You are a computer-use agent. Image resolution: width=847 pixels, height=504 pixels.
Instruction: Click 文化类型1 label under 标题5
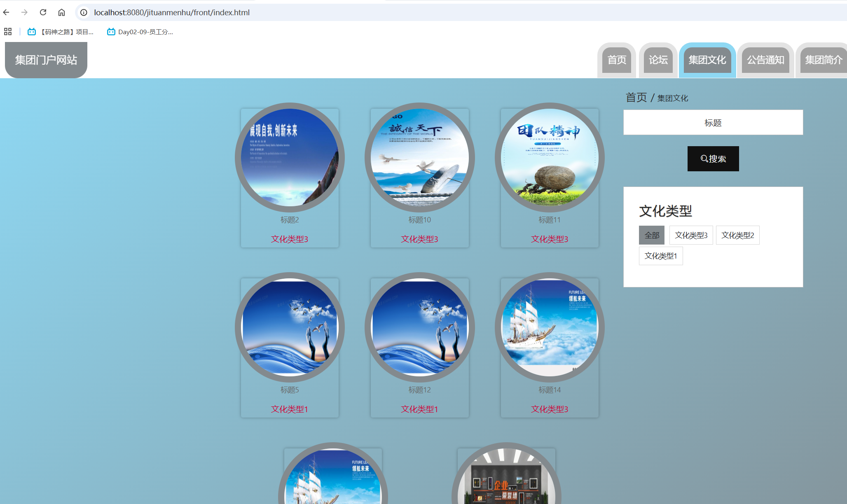pyautogui.click(x=290, y=409)
